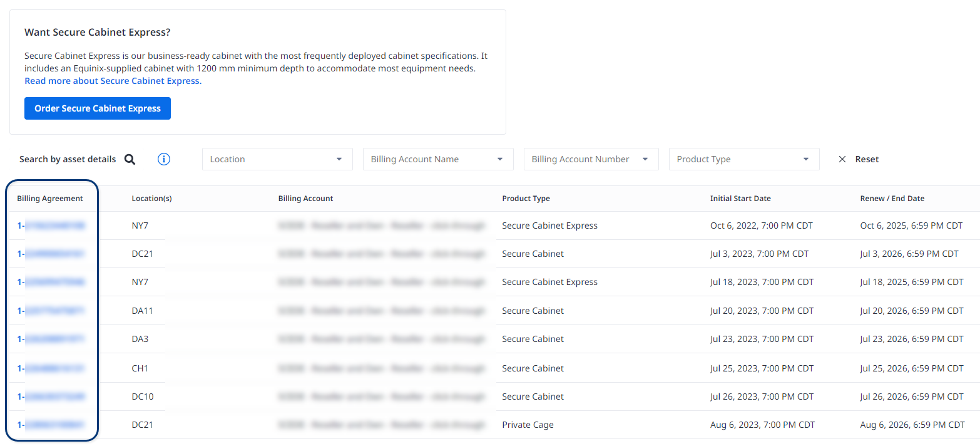Follow the Read more about Secure Cabinet Express link
The width and height of the screenshot is (980, 446).
coord(113,81)
